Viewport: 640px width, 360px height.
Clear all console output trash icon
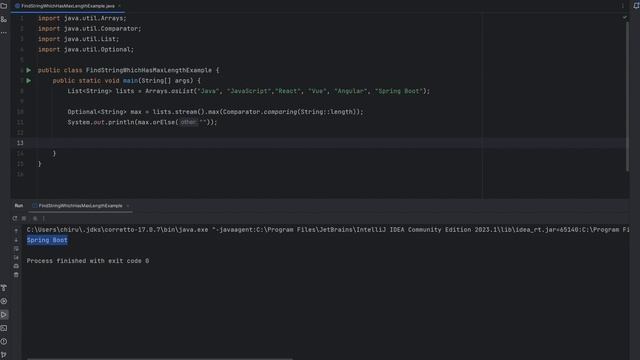pos(16,275)
